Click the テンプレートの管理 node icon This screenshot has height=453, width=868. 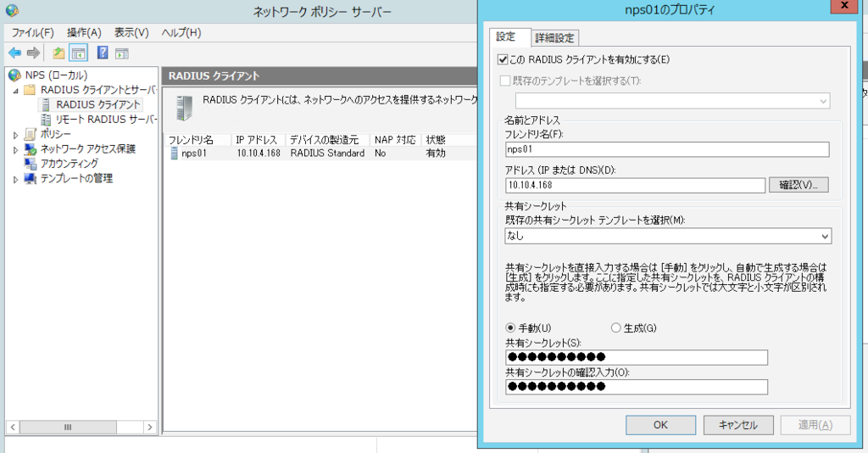coord(31,178)
